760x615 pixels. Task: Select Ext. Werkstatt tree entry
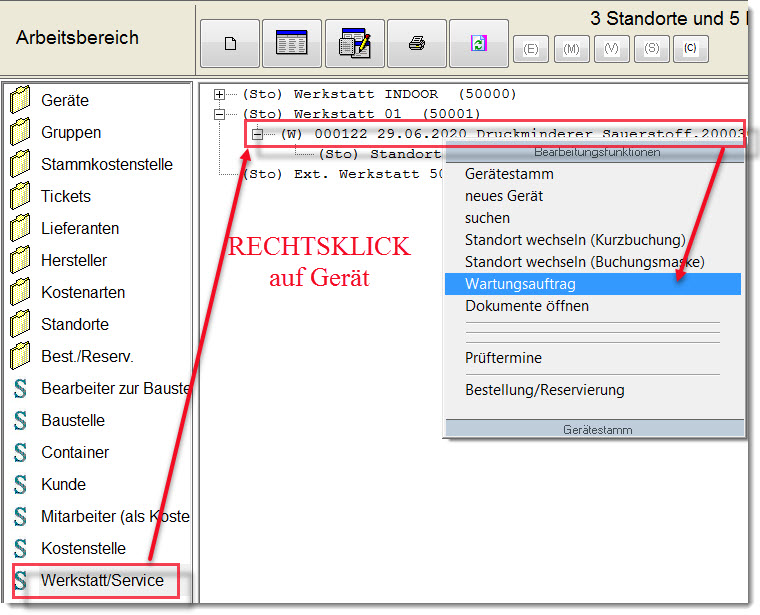point(340,174)
